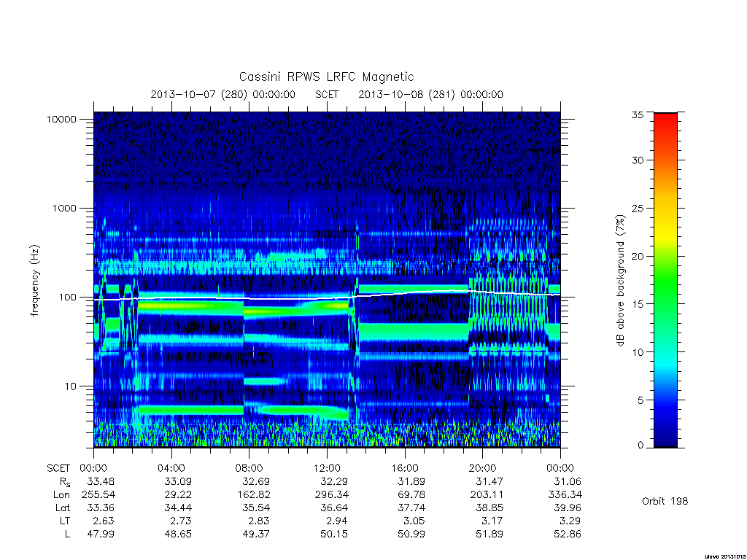Click the '10' colorbar tick label

click(638, 352)
